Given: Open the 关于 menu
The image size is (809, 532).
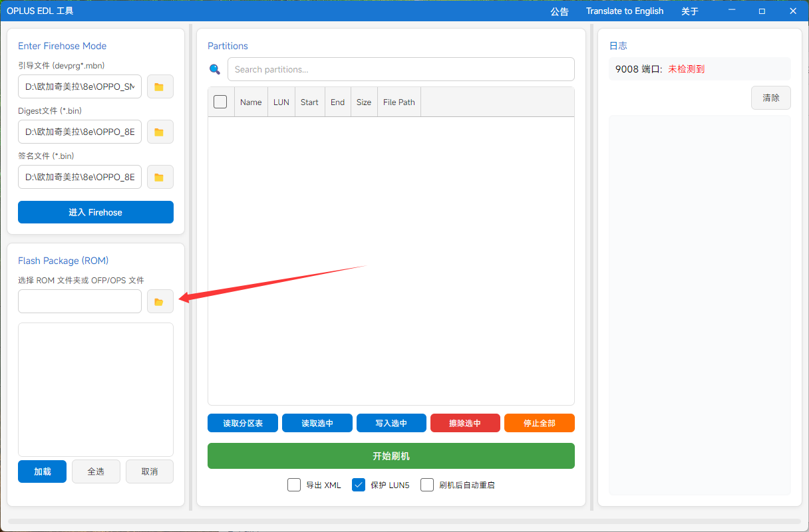Looking at the screenshot, I should coord(690,11).
